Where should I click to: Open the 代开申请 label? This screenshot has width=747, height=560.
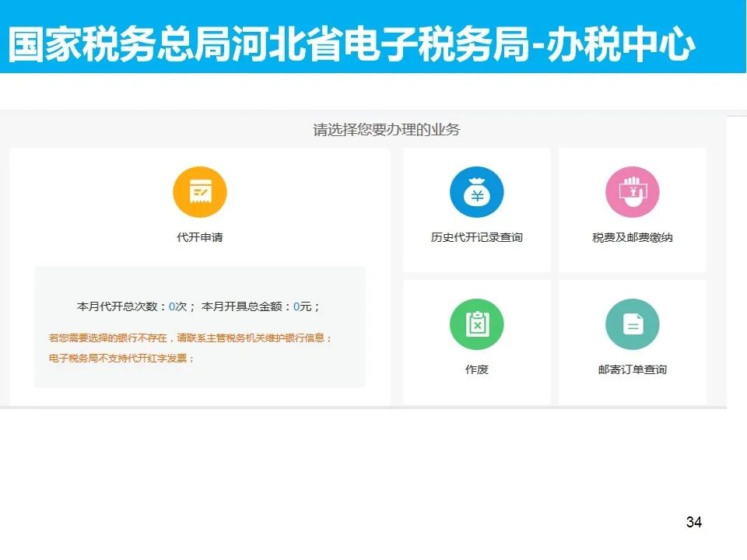click(200, 237)
